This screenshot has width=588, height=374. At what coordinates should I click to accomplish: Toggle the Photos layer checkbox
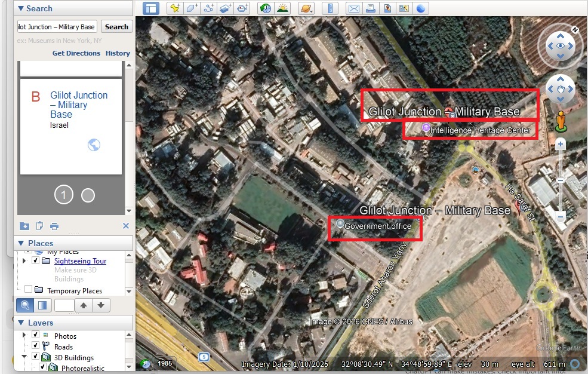[35, 336]
